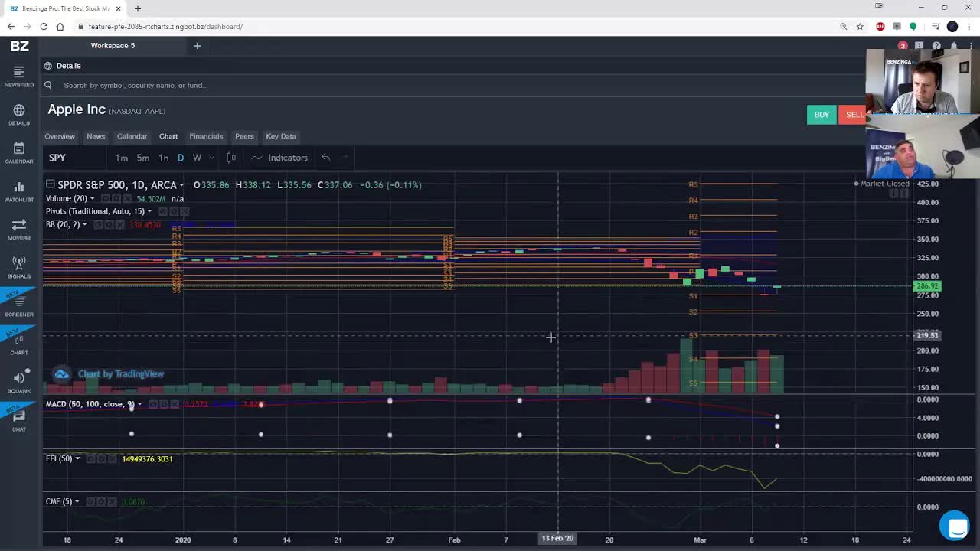Screen dimensions: 980x551
Task: Open the Screener beta tool
Action: point(19,306)
